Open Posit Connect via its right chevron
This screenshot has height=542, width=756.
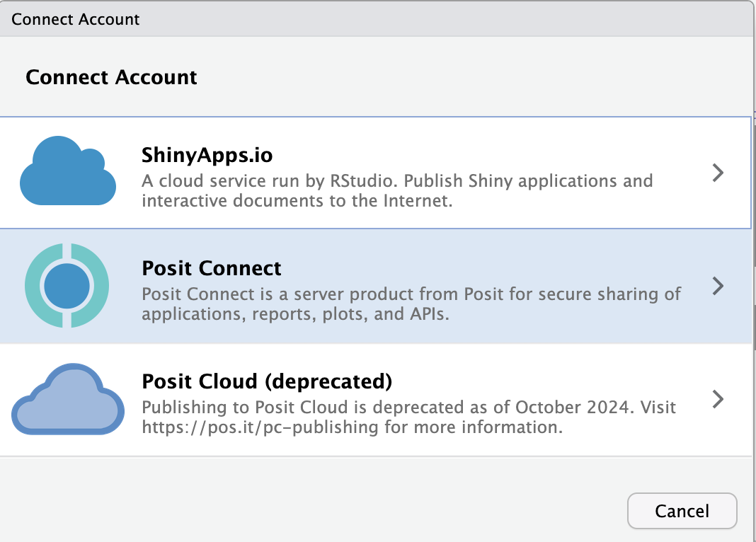[718, 286]
